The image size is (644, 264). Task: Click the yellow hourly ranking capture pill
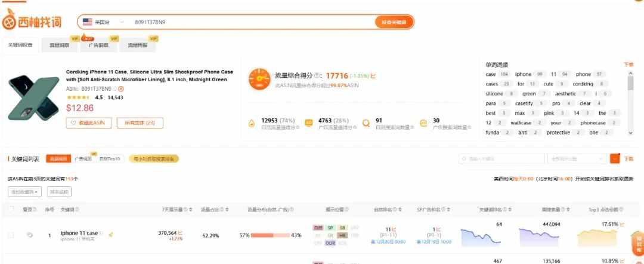(x=154, y=159)
